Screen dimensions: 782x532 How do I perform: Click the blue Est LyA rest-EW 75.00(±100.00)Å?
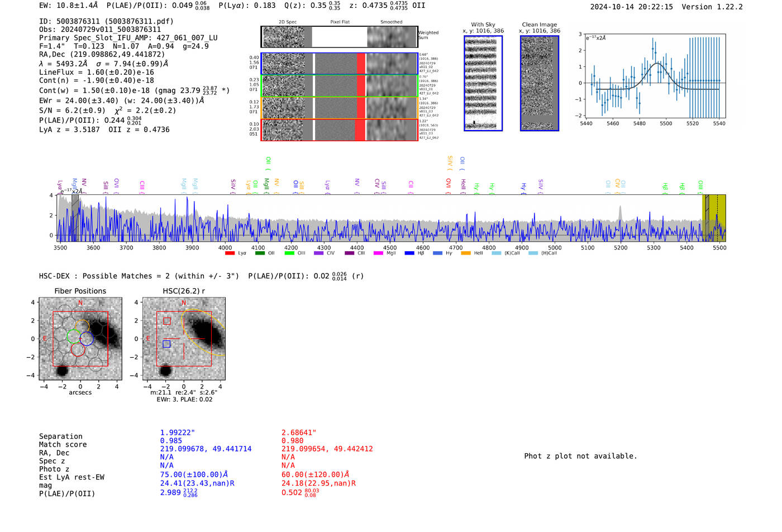(194, 475)
